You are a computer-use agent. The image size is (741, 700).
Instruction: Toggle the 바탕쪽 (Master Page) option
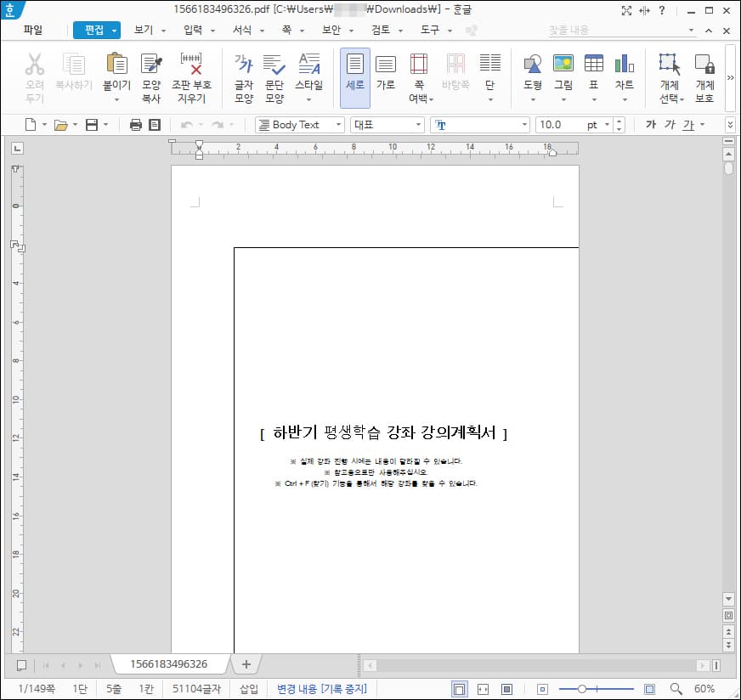(x=455, y=72)
